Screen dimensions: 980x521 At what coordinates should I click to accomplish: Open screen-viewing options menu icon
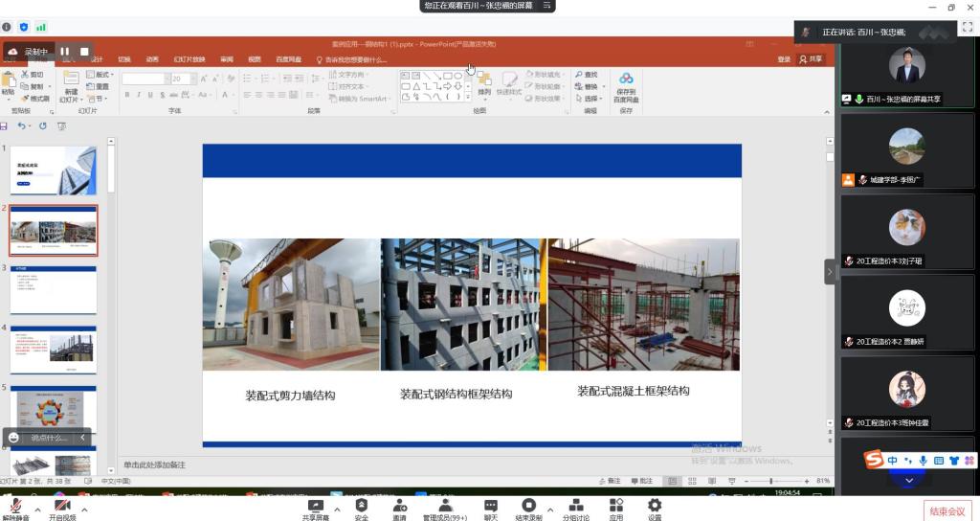546,5
